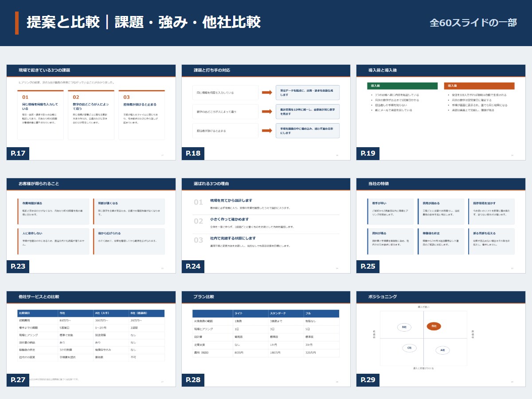
Task: Click the orange arrow beside 同じ情報を何度も入力している
Action: pyautogui.click(x=267, y=93)
